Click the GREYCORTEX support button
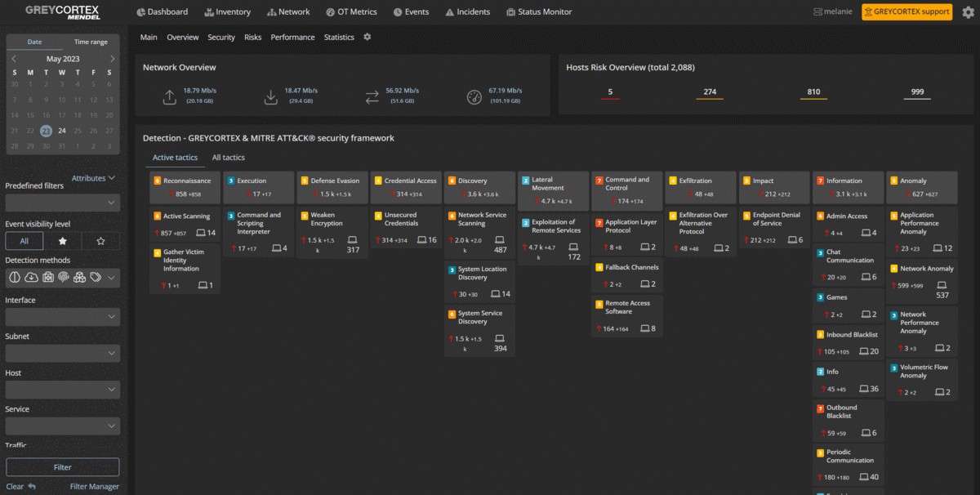This screenshot has height=495, width=980. point(906,11)
